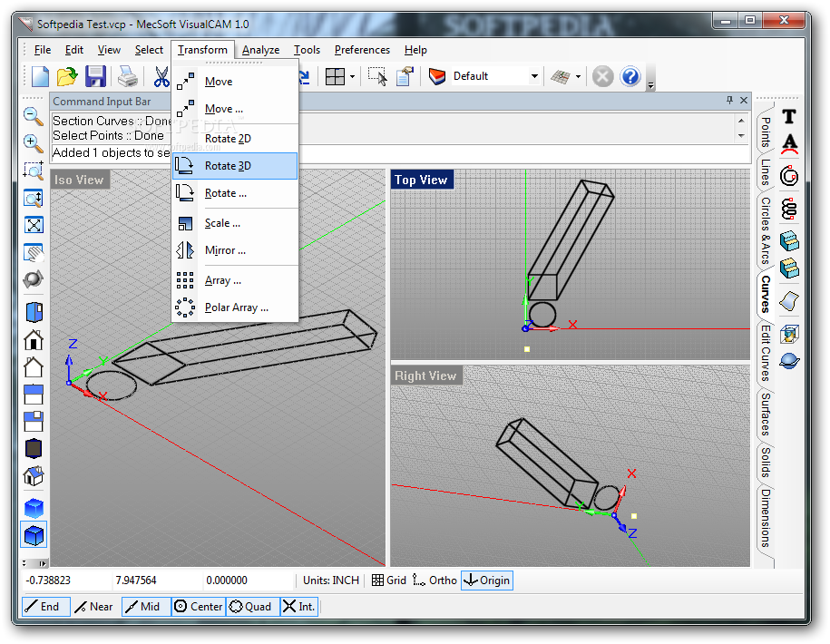The image size is (830, 644).
Task: Switch to the Circles & Arcs tab
Action: click(x=766, y=230)
